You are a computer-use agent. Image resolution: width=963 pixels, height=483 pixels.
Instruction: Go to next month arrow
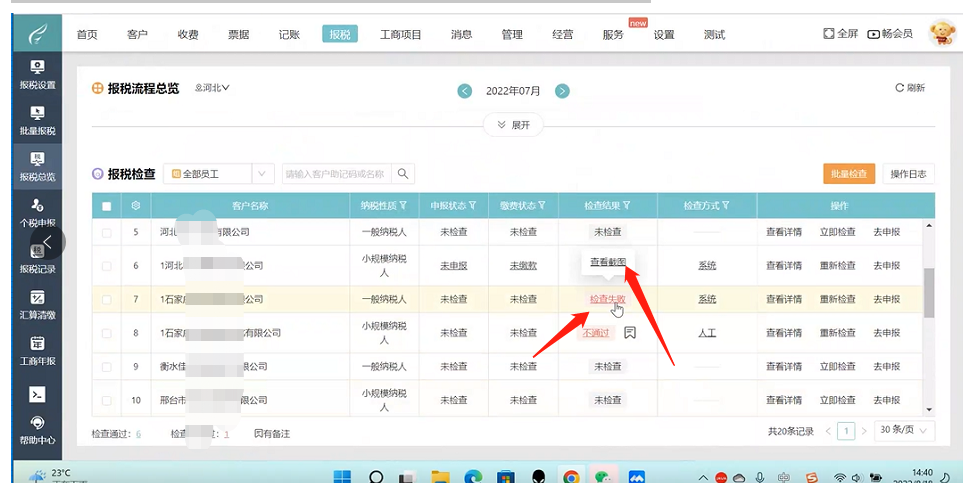click(562, 91)
